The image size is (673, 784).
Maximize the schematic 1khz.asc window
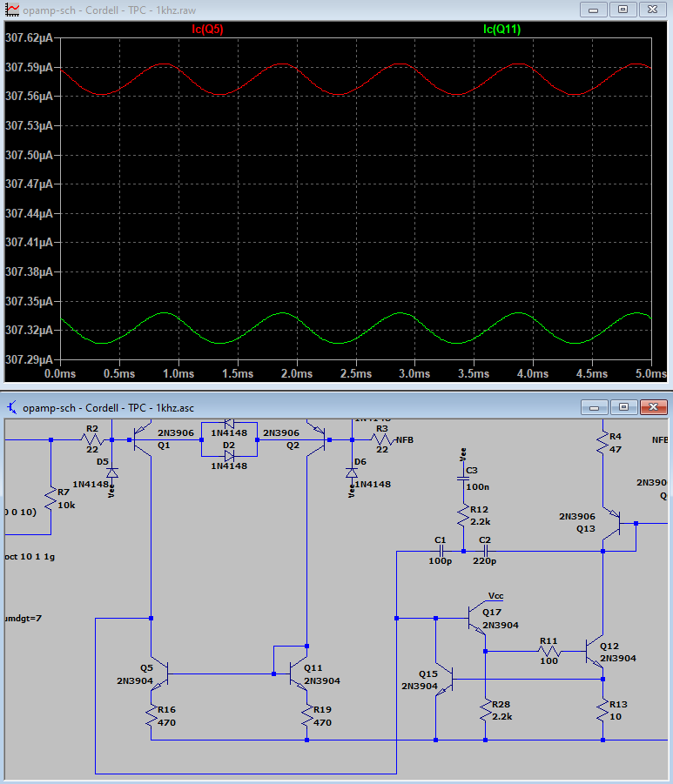tap(623, 407)
